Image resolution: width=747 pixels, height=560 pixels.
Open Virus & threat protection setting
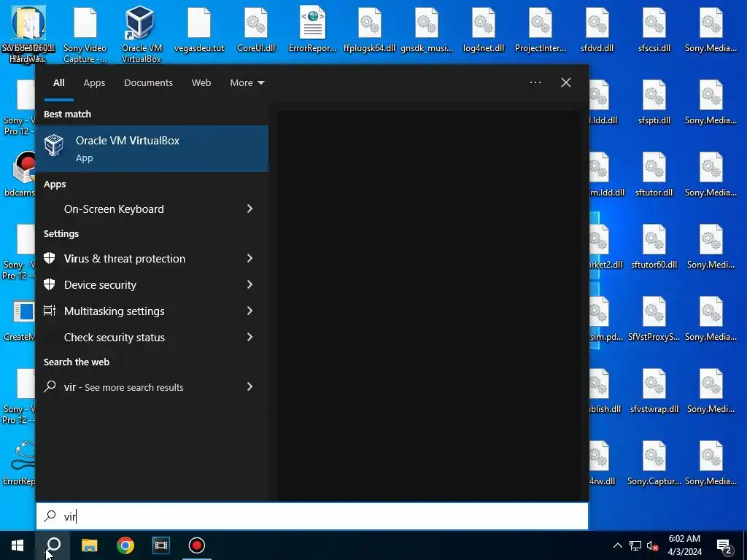tap(143, 259)
